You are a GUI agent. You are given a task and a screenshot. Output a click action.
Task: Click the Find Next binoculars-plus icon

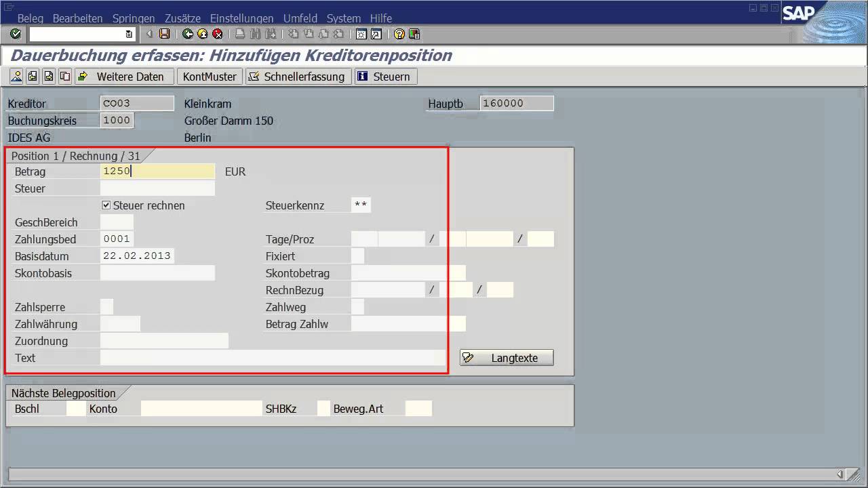point(271,34)
